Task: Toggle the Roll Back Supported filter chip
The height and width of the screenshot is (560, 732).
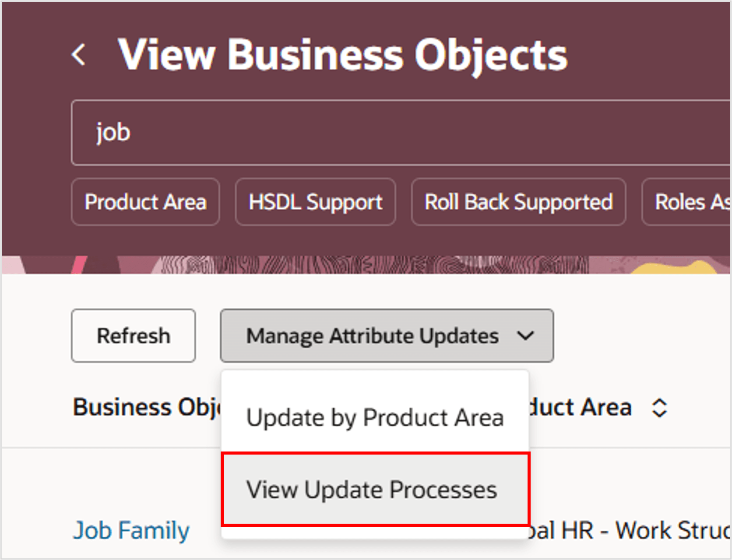Action: coord(518,202)
